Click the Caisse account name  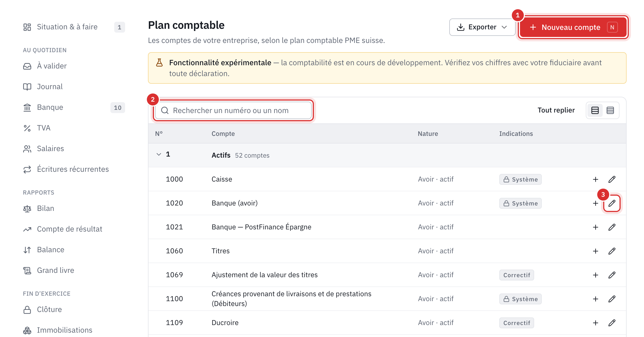(222, 179)
